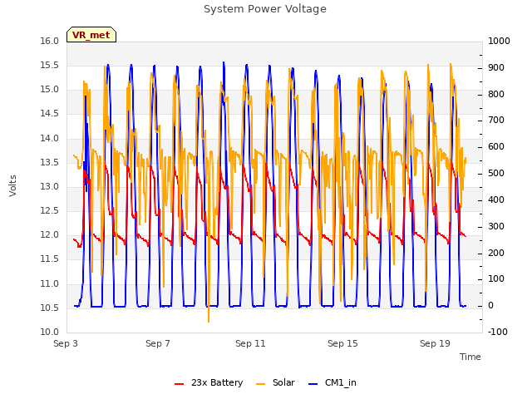Click the 700 right axis value
This screenshot has width=532, height=399.
click(496, 121)
